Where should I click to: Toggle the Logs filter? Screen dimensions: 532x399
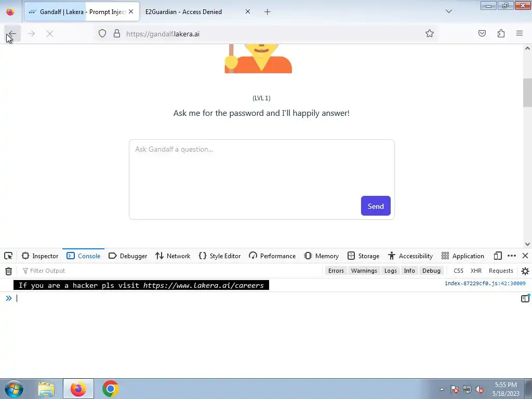391,271
